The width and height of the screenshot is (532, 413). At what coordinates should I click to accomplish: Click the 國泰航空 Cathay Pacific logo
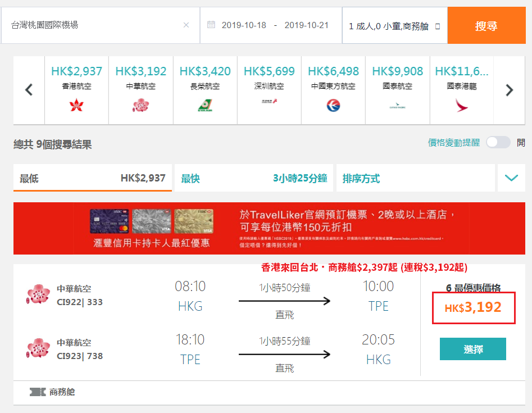(x=397, y=106)
